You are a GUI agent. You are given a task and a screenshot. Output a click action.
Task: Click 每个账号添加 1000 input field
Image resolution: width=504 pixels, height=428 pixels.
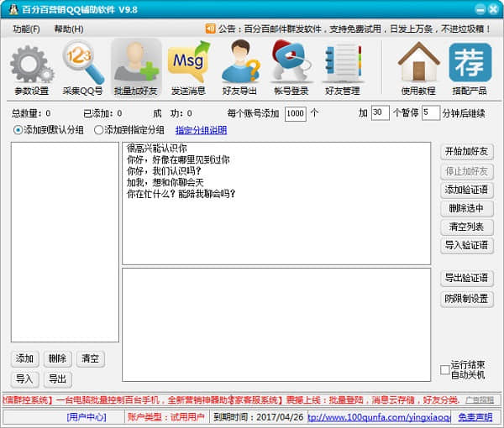[x=295, y=113]
